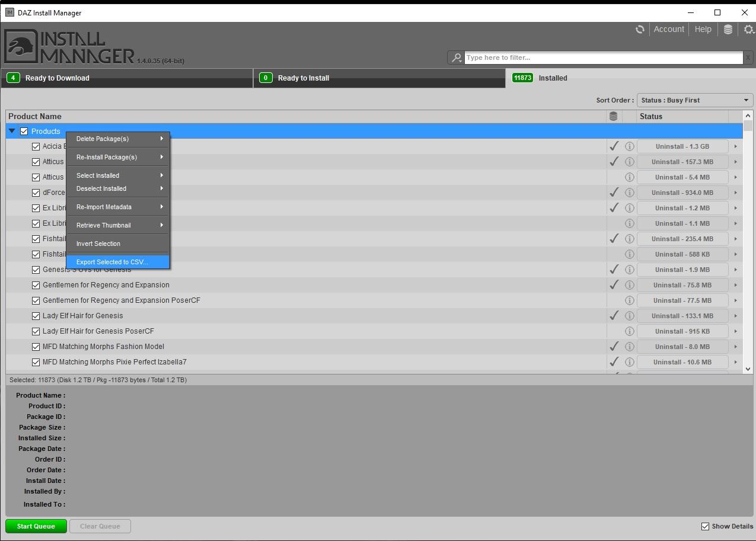
Task: Collapse the Products tree group
Action: tap(12, 131)
